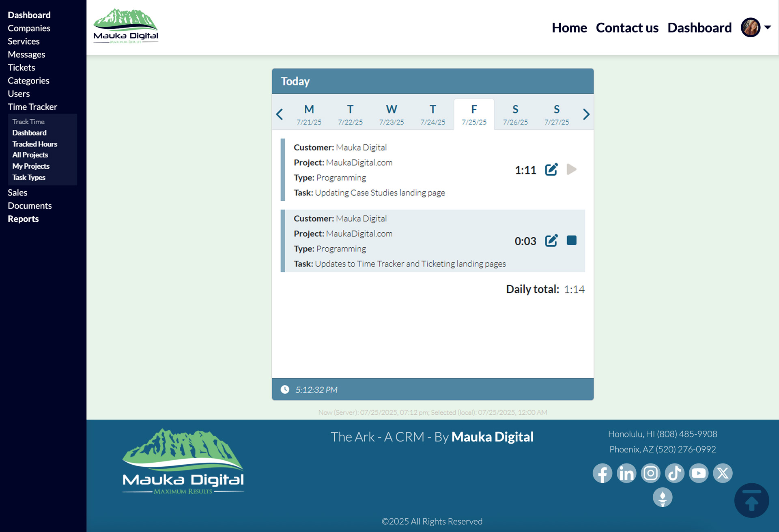
Task: Select the Wednesday 7/23/25 tab
Action: point(392,114)
